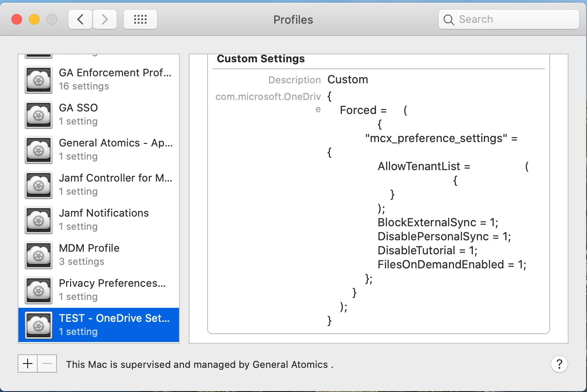Click TEST - OneDrive Set... profile icon
The height and width of the screenshot is (392, 587).
pos(39,325)
